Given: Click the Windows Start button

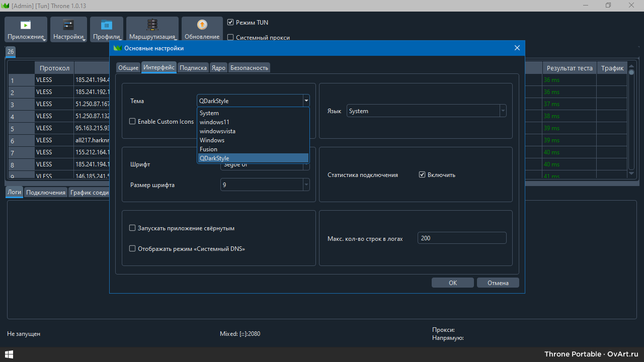Looking at the screenshot, I should click(x=9, y=354).
